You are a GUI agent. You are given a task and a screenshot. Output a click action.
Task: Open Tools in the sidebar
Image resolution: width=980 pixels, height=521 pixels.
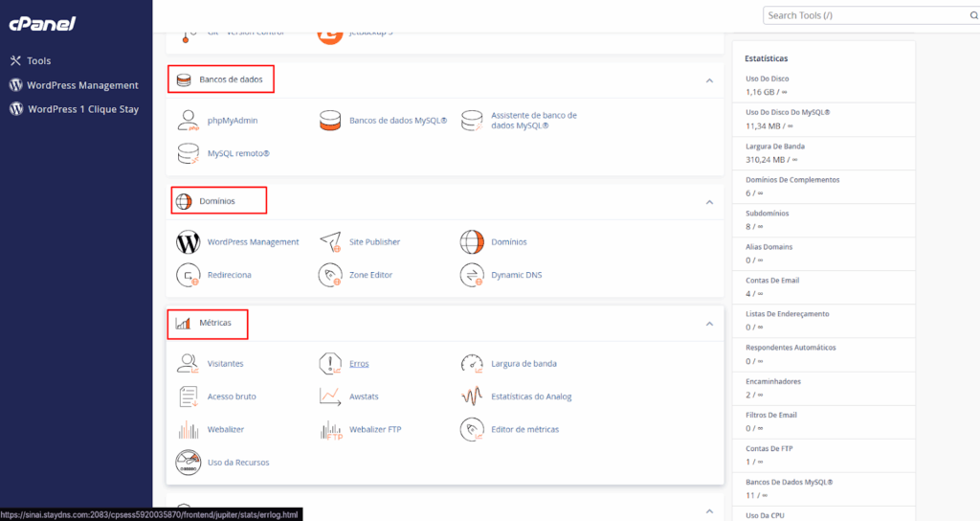[38, 60]
